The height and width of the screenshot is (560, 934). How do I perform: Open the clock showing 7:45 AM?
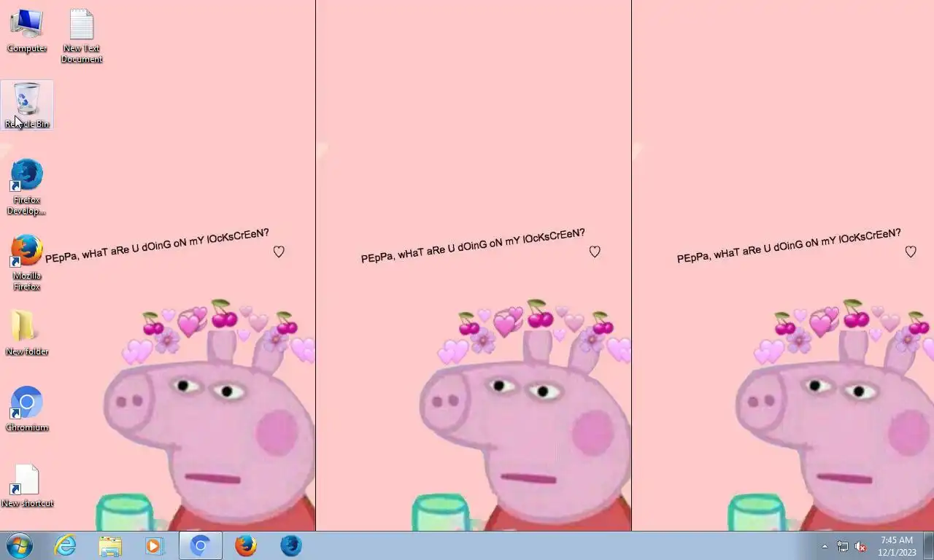897,546
